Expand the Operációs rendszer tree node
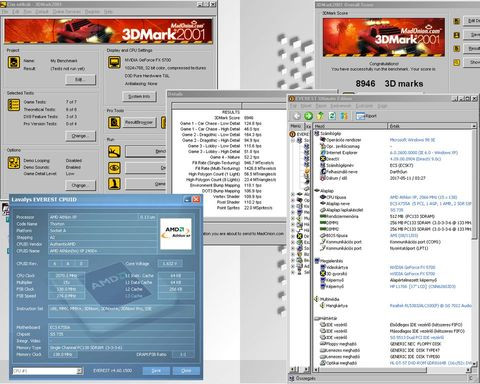 pyautogui.click(x=292, y=200)
